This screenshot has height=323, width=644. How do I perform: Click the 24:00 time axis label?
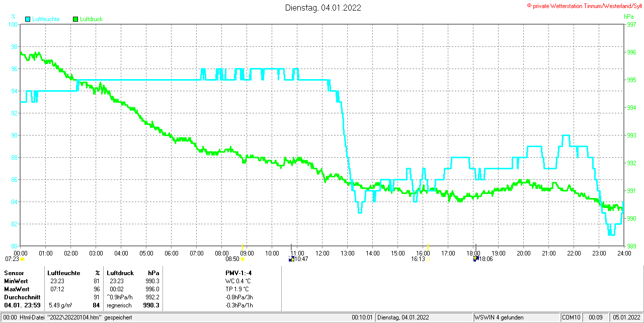coord(624,253)
